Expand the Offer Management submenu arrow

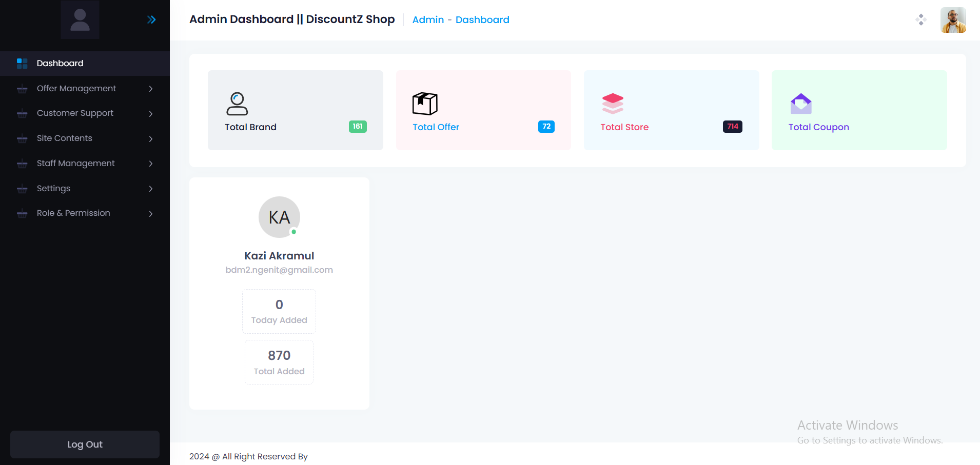pyautogui.click(x=151, y=89)
